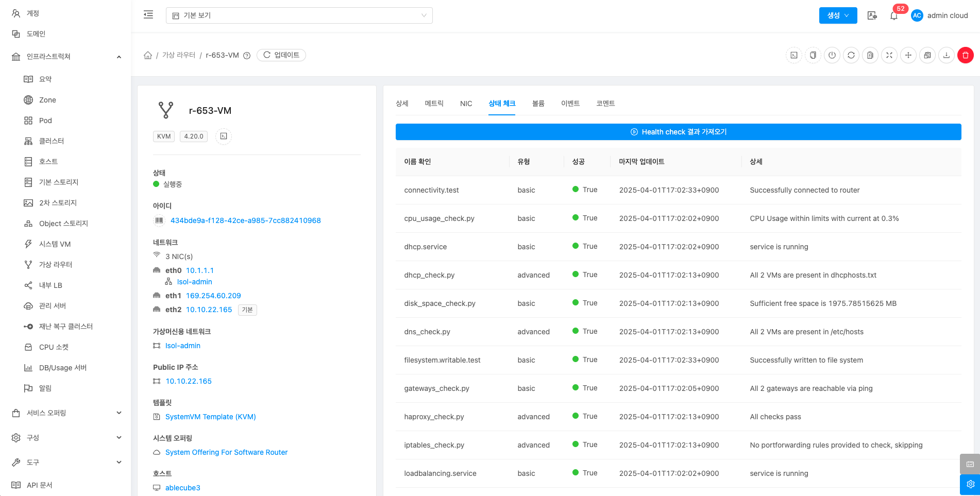Open the 생성 create dropdown

coord(838,15)
